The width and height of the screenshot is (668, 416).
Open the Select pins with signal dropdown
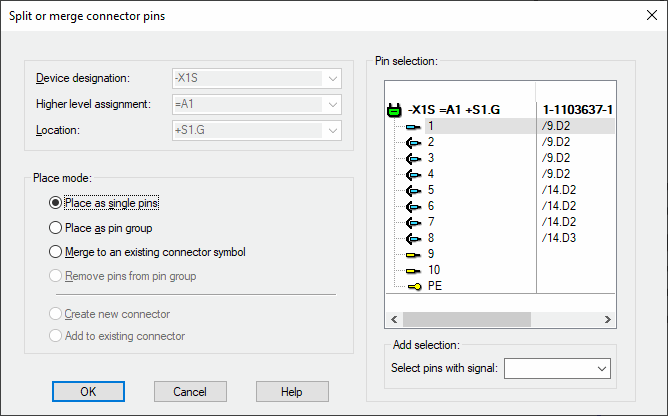(602, 369)
